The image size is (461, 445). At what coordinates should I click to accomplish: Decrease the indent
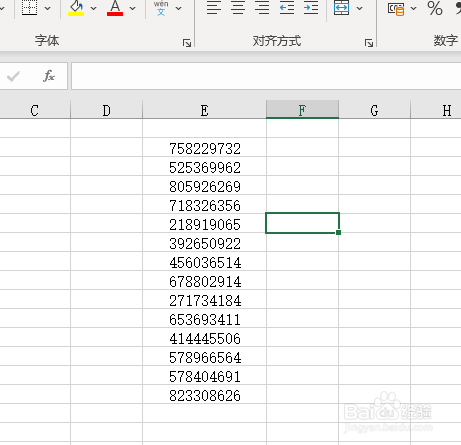point(287,7)
